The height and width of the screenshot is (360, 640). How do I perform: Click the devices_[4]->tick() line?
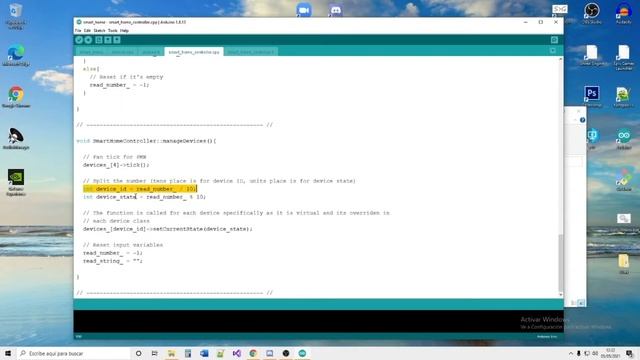click(116, 165)
